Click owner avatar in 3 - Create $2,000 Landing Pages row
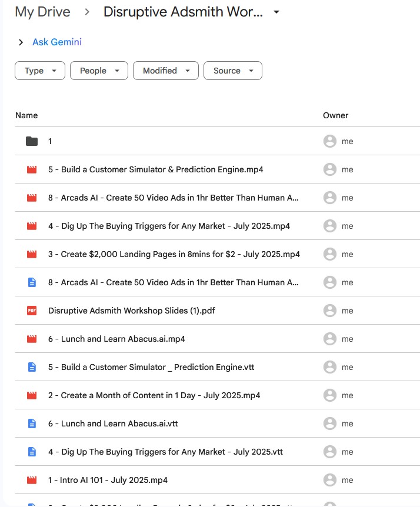 330,254
